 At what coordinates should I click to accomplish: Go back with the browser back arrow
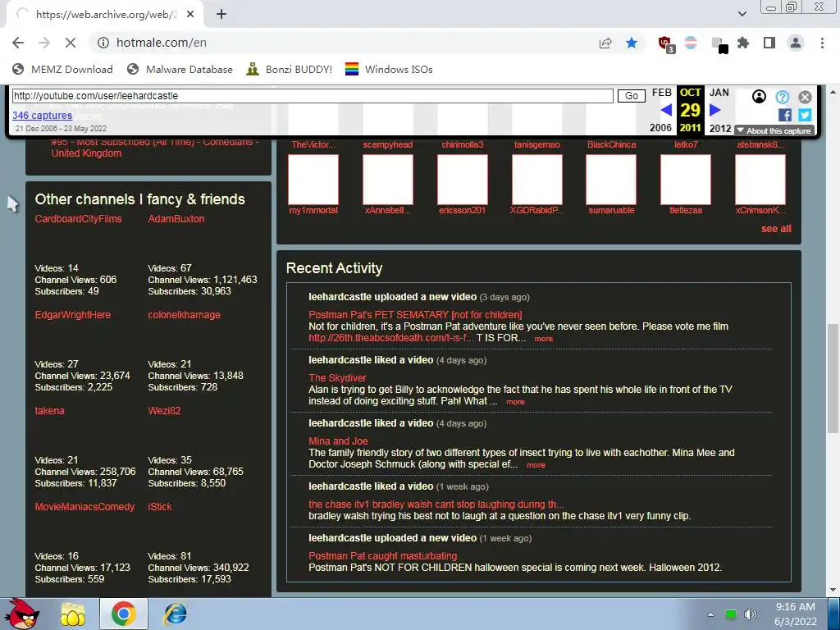point(18,43)
